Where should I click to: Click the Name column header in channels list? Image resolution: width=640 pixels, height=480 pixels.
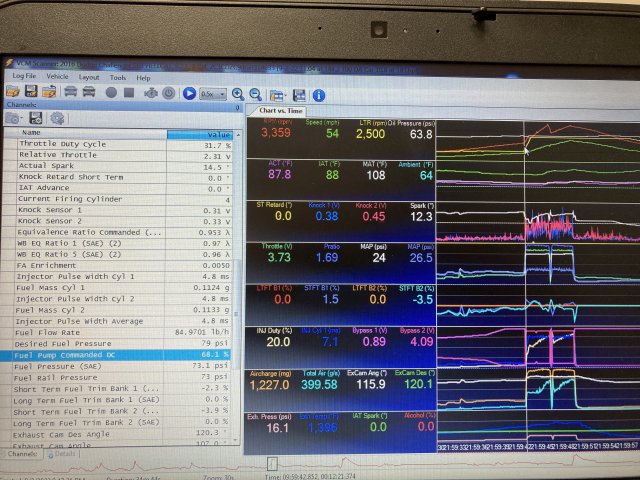pyautogui.click(x=32, y=132)
